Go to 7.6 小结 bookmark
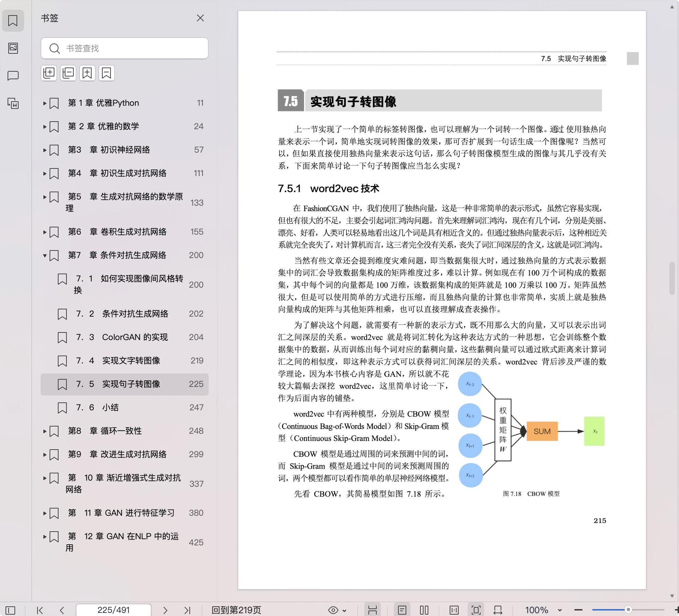The image size is (679, 616). [125, 408]
